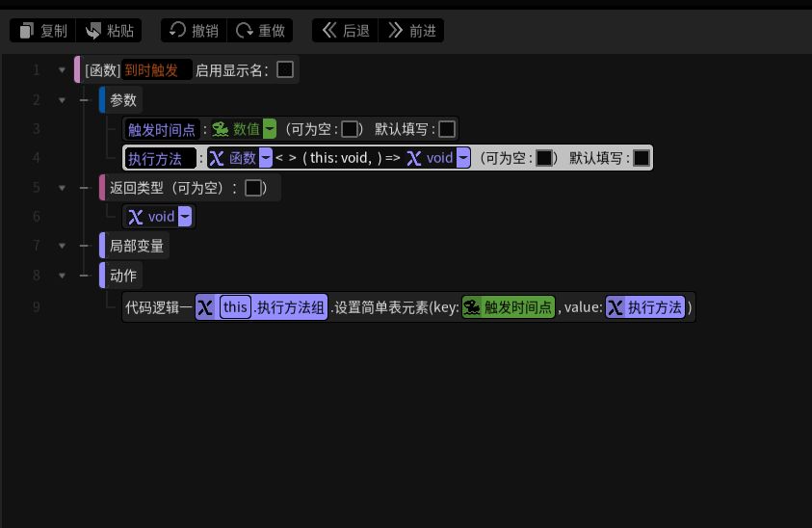Screen dimensions: 812x528
Task: Click the 后退 (back) button
Action: (x=345, y=31)
